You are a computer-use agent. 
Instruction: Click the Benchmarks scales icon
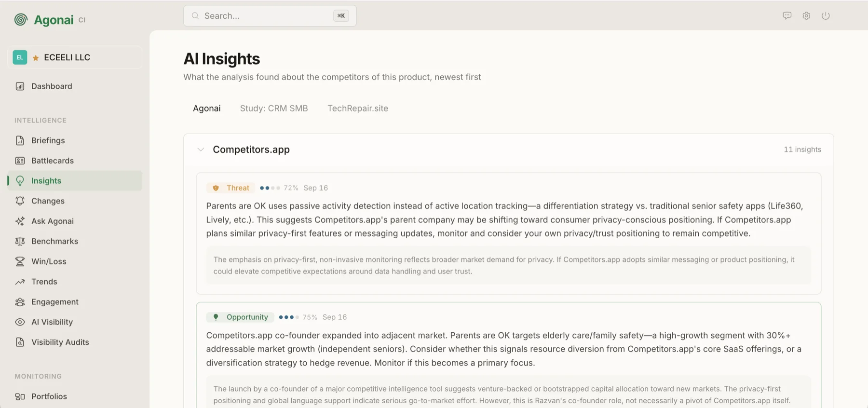(20, 241)
